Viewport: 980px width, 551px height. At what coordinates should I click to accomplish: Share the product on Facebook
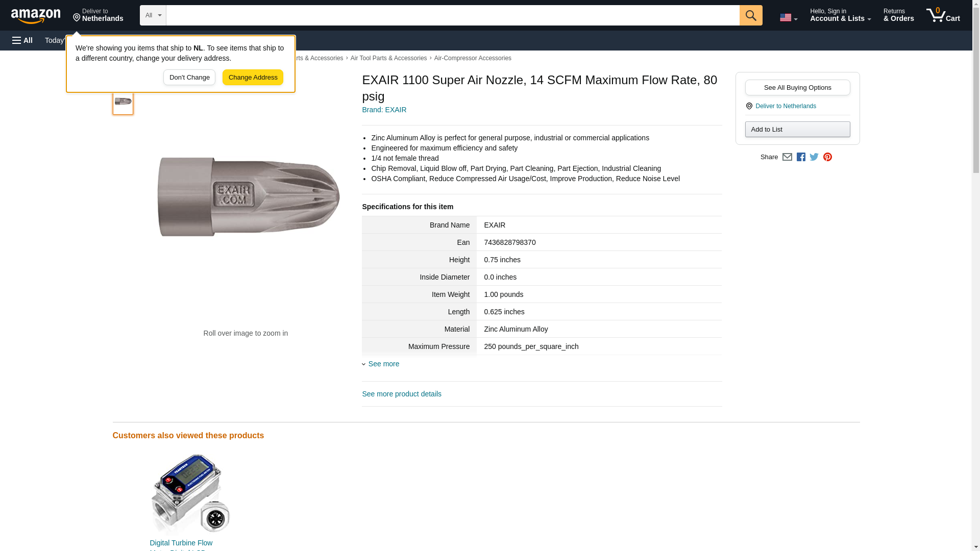pos(800,157)
